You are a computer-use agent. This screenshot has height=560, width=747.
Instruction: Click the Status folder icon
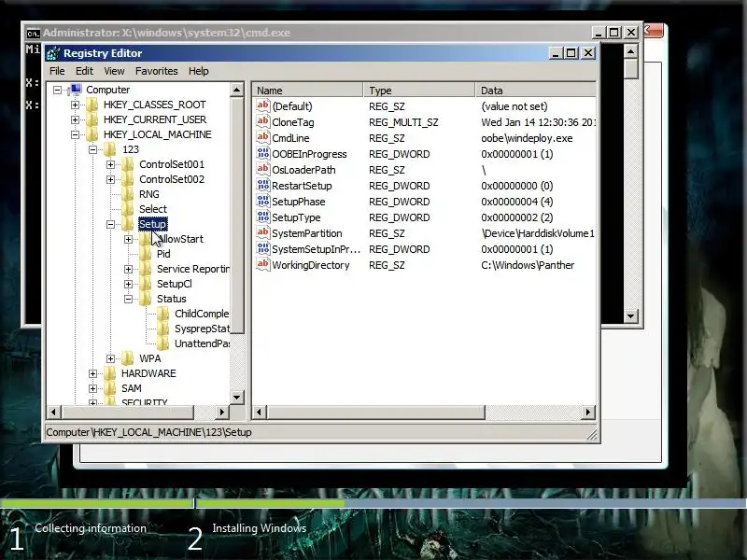click(x=146, y=299)
